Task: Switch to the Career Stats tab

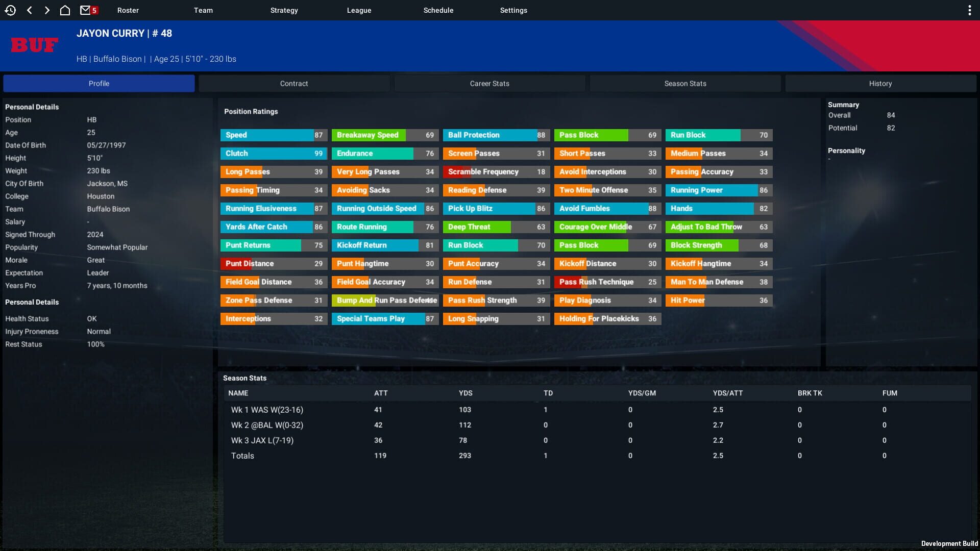Action: click(x=489, y=84)
